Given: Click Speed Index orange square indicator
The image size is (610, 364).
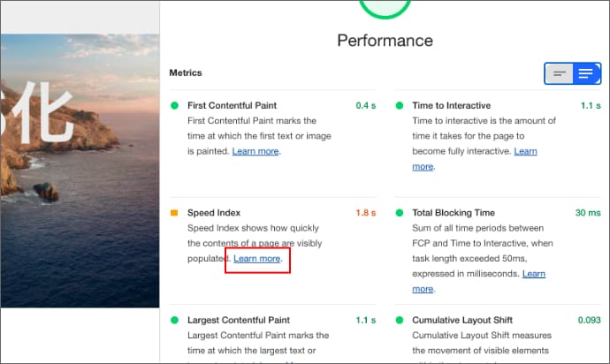Looking at the screenshot, I should point(174,213).
